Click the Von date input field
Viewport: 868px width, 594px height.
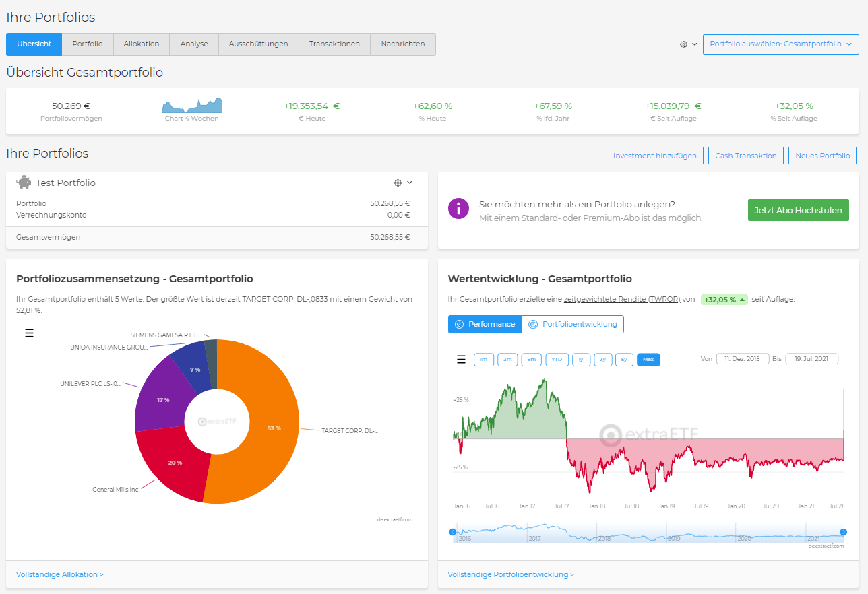(743, 359)
